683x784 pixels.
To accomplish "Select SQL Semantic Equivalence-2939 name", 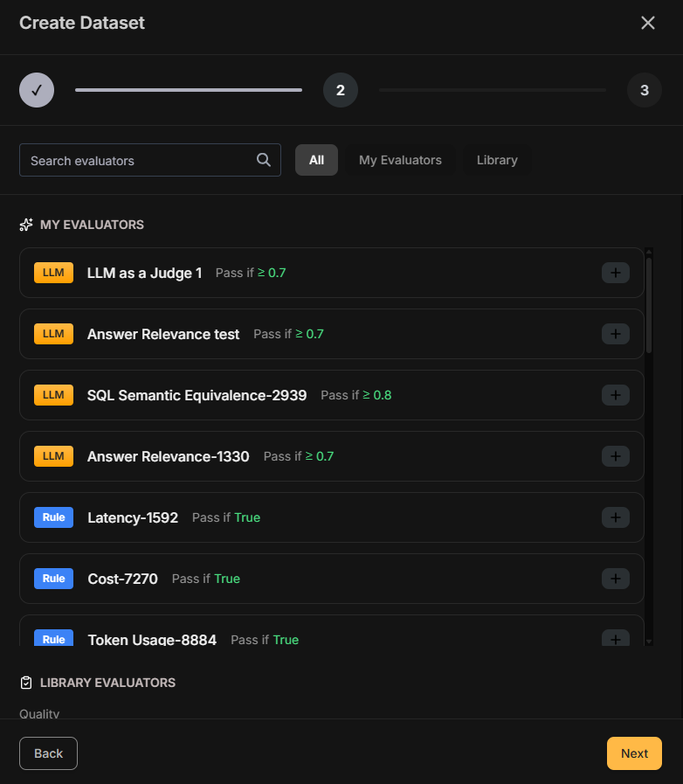I will [x=197, y=395].
